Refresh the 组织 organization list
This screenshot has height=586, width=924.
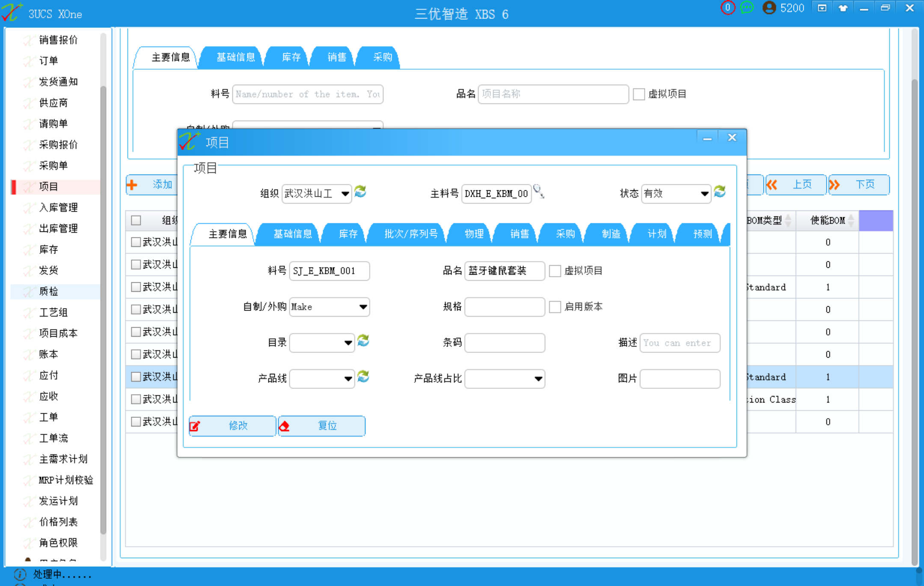(360, 192)
